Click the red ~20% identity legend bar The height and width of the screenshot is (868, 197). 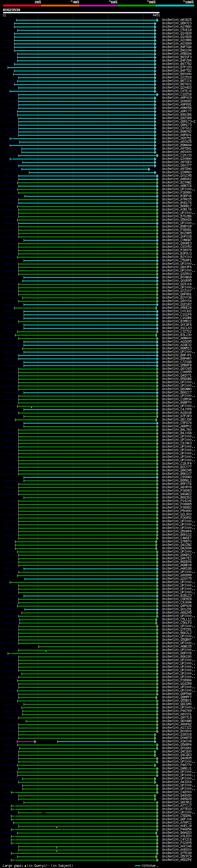[22, 6]
